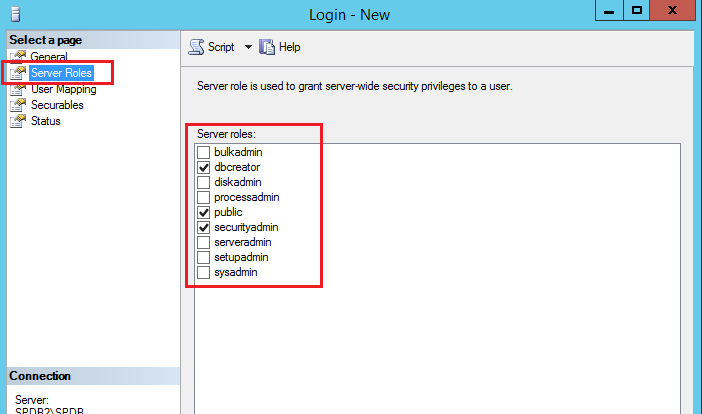The height and width of the screenshot is (414, 702).
Task: Click the Status page icon
Action: [18, 121]
